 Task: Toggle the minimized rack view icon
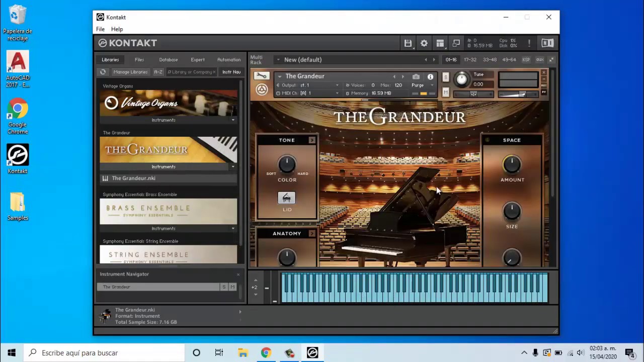pos(456,43)
